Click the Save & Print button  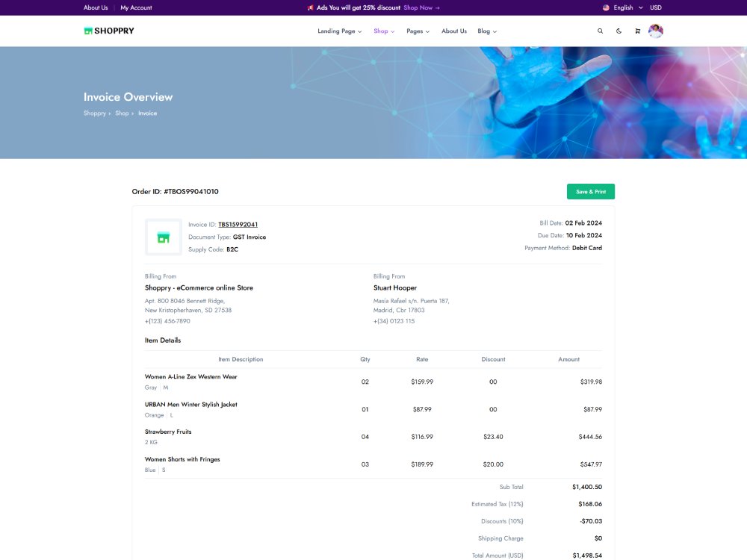[590, 191]
